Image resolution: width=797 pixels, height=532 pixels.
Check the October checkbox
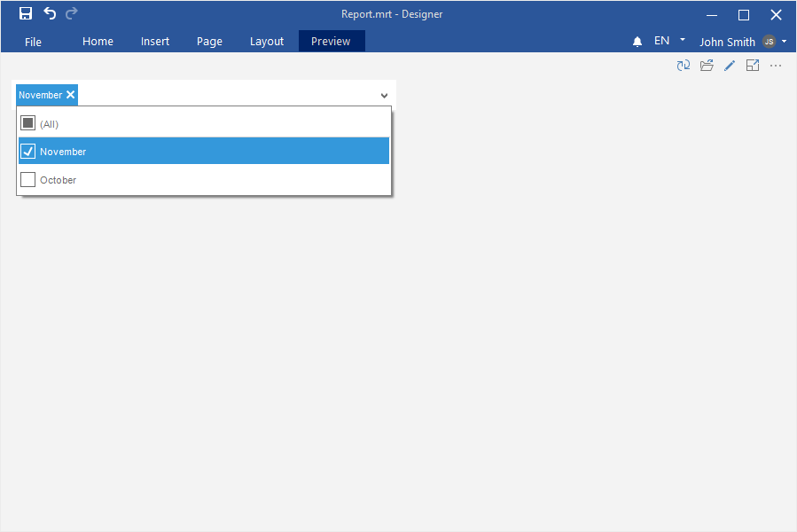pyautogui.click(x=28, y=180)
